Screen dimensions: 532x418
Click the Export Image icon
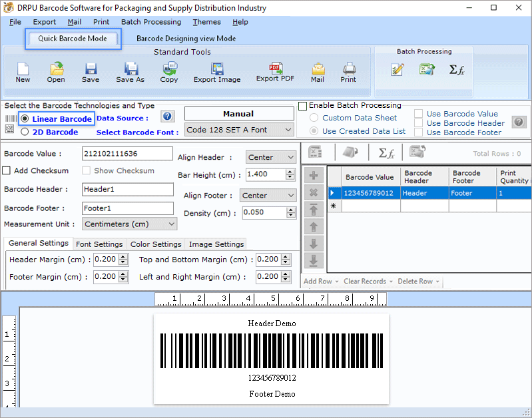(217, 69)
